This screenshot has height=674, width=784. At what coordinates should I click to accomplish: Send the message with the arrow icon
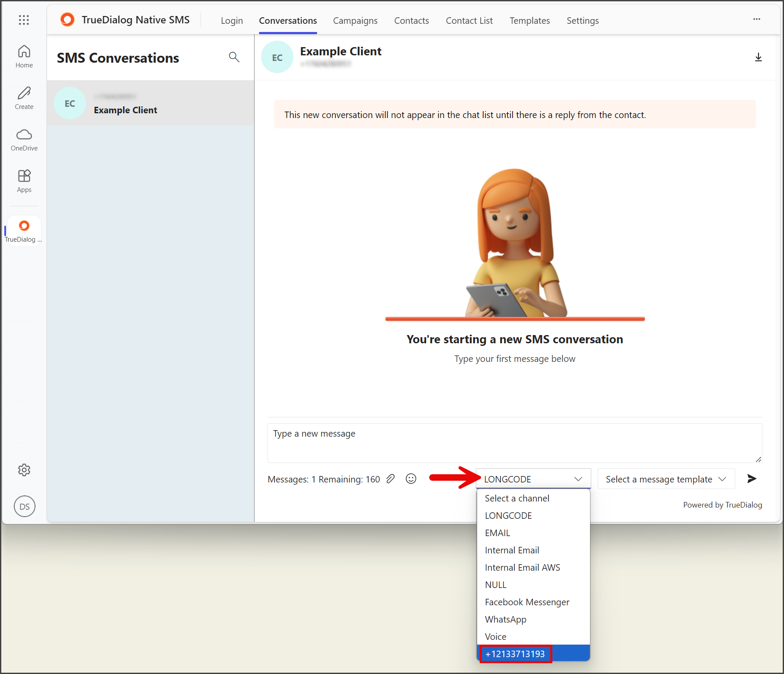pyautogui.click(x=752, y=479)
